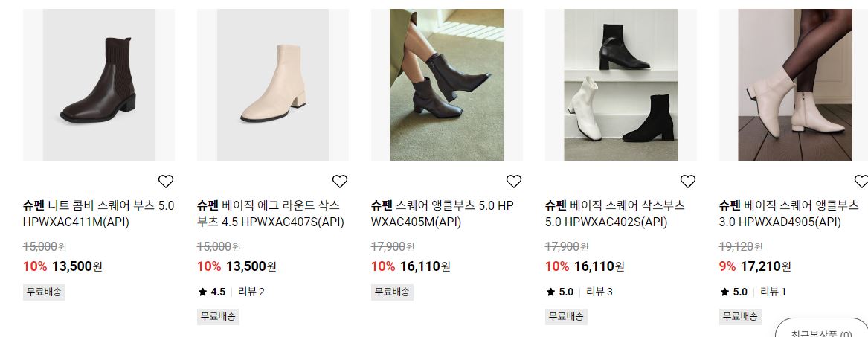Open the three-color sock boots image
The width and height of the screenshot is (868, 337).
[x=621, y=85]
